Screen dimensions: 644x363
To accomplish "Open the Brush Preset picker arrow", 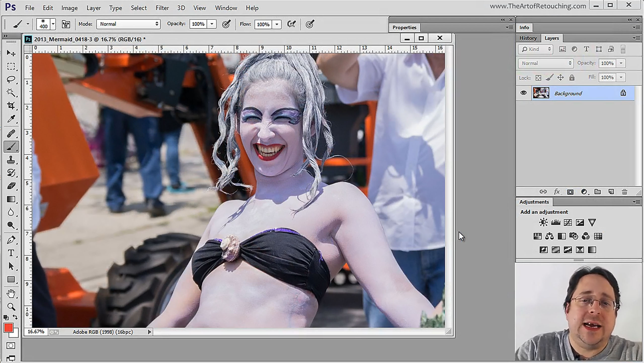I will tap(53, 24).
